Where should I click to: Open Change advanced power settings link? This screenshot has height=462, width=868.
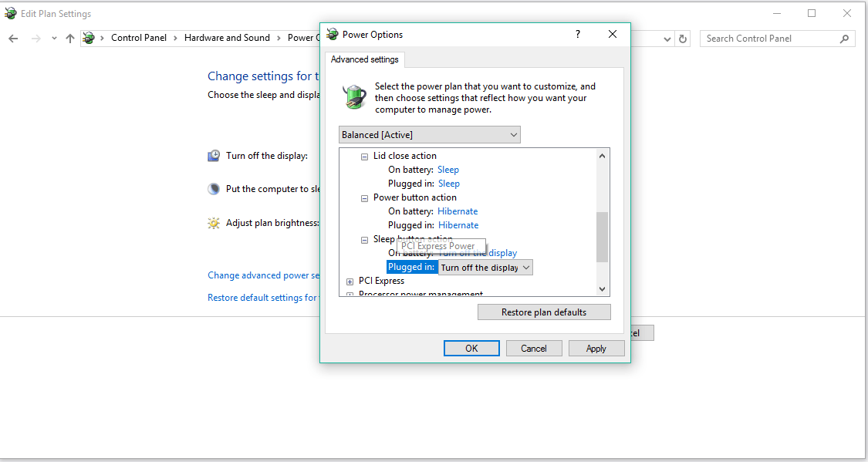point(264,275)
